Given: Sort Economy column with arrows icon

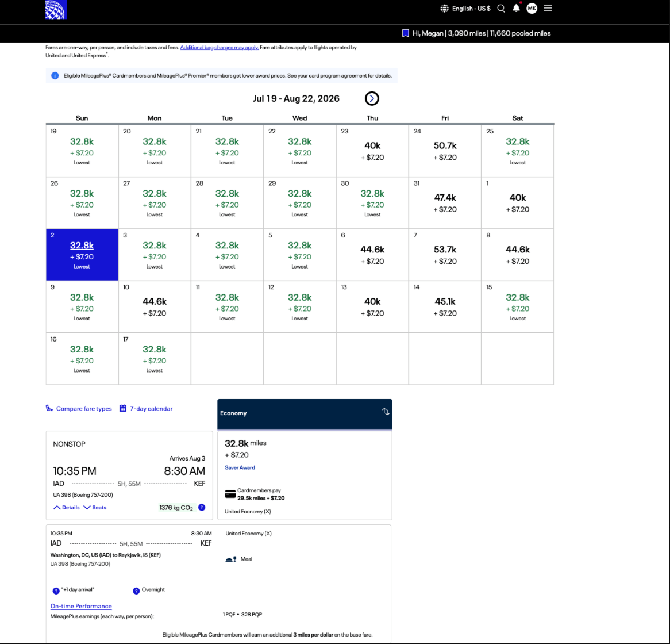Looking at the screenshot, I should (386, 412).
